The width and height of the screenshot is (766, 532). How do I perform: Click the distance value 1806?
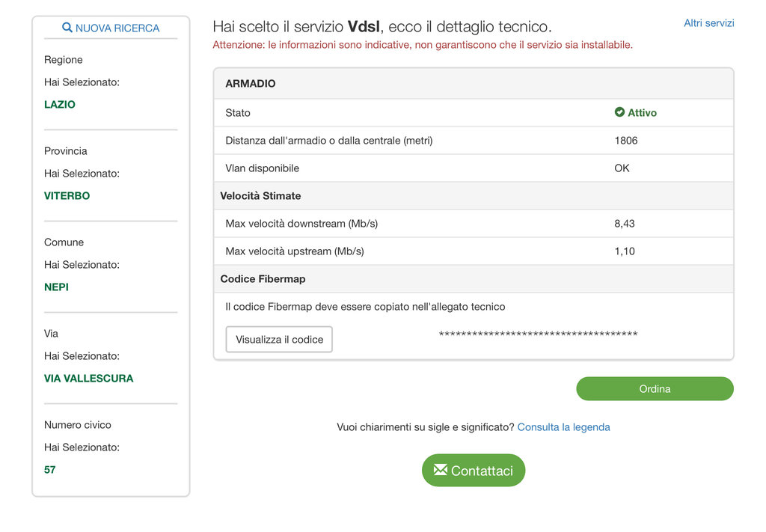[626, 141]
